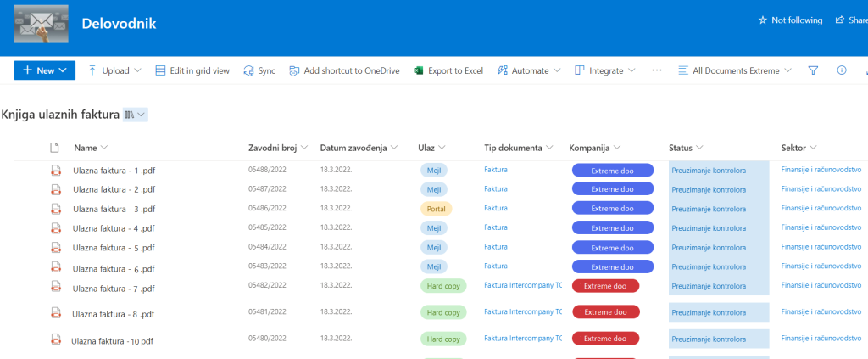Switch library view next to Knjiga ulaznih faktura
868x359 pixels.
pyautogui.click(x=135, y=114)
